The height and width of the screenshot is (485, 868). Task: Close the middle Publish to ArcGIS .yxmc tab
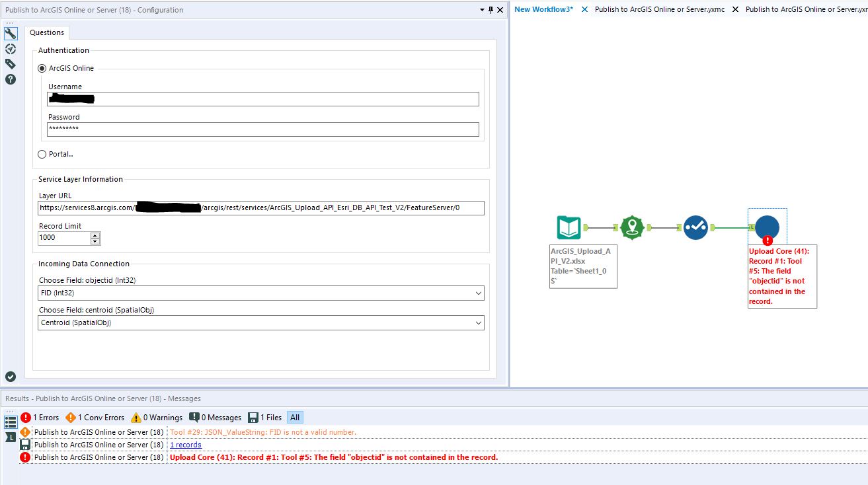click(735, 10)
